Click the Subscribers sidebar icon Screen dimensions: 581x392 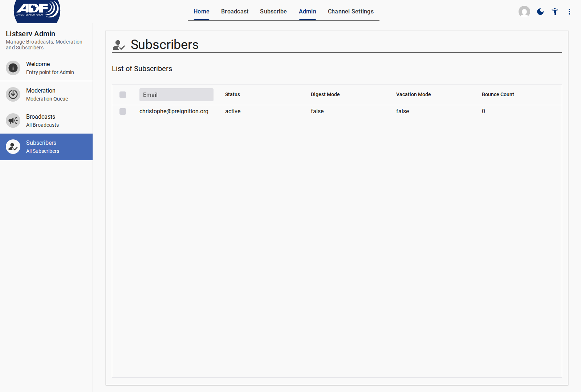[13, 147]
